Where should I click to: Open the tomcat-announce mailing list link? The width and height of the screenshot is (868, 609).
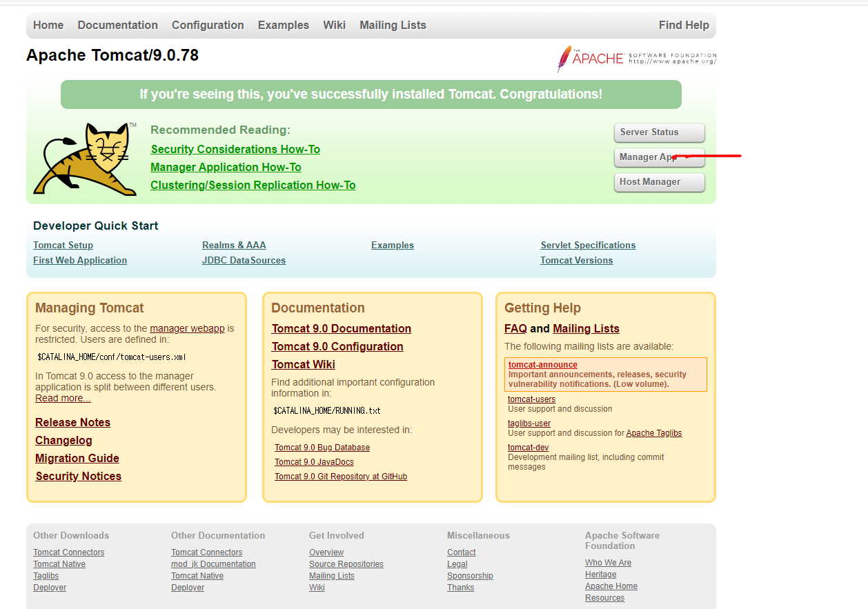coord(543,365)
